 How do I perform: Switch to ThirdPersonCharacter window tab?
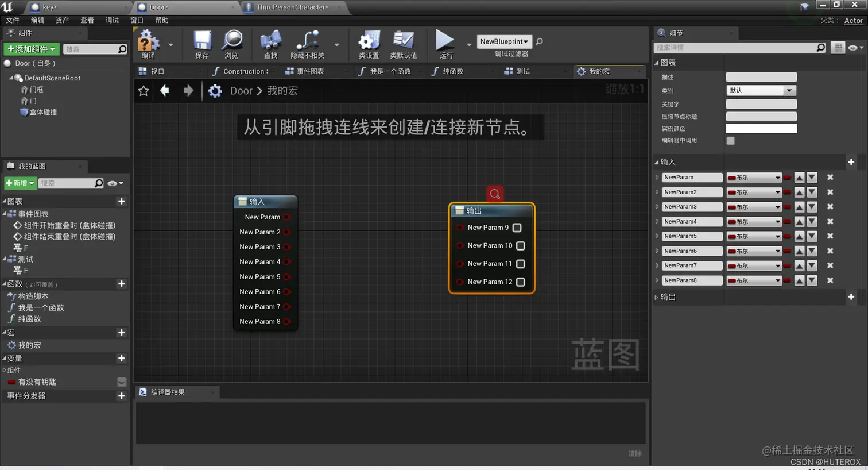[x=292, y=7]
